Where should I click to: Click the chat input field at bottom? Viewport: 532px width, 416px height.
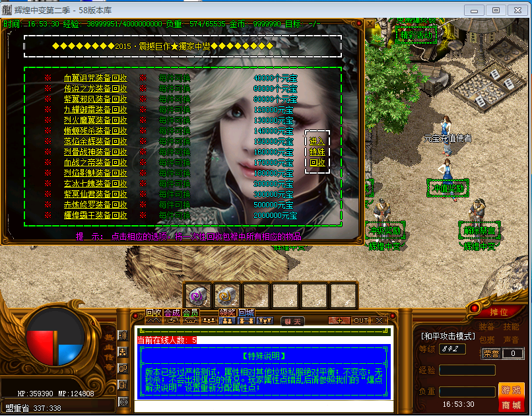click(263, 407)
